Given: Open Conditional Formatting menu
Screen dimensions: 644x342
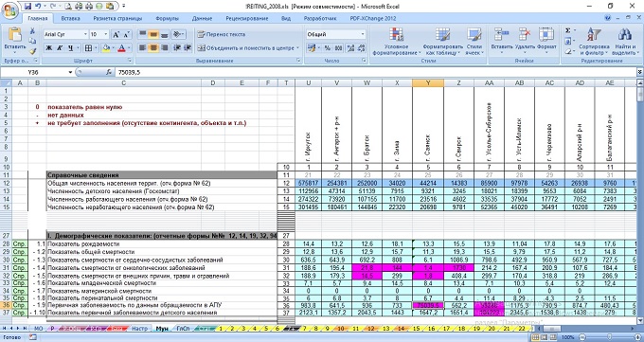Looking at the screenshot, I should pyautogui.click(x=397, y=42).
